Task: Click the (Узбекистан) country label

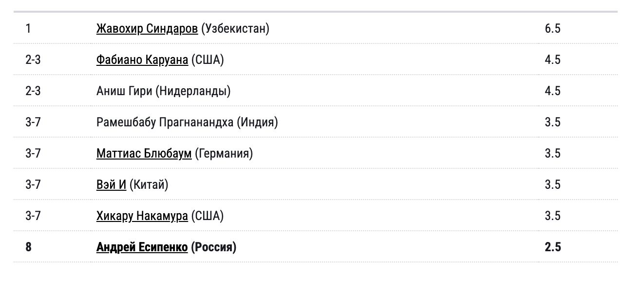Action: 235,29
